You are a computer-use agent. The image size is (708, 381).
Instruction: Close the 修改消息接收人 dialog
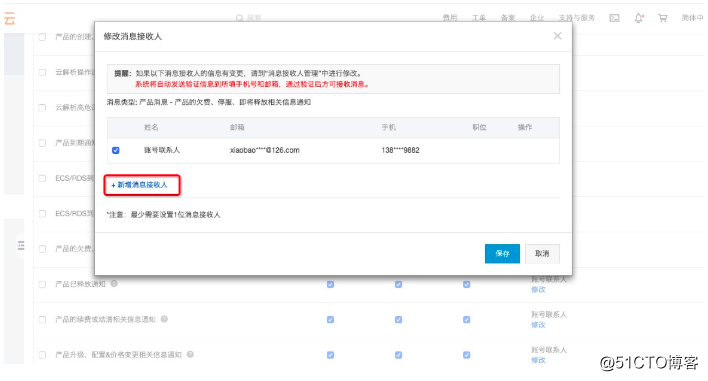click(558, 36)
